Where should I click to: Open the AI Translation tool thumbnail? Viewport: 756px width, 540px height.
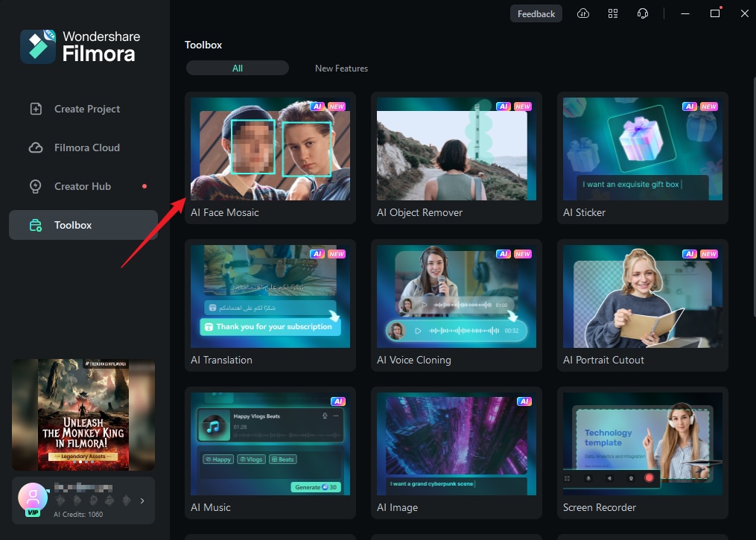coord(270,296)
